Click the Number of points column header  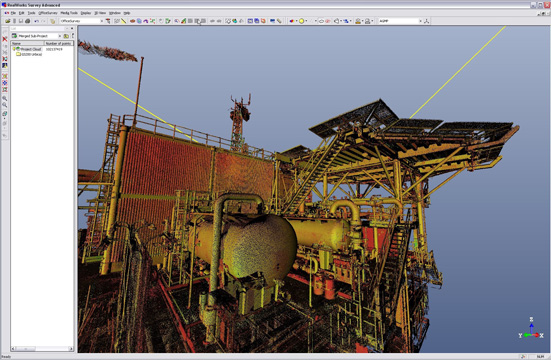[x=58, y=43]
